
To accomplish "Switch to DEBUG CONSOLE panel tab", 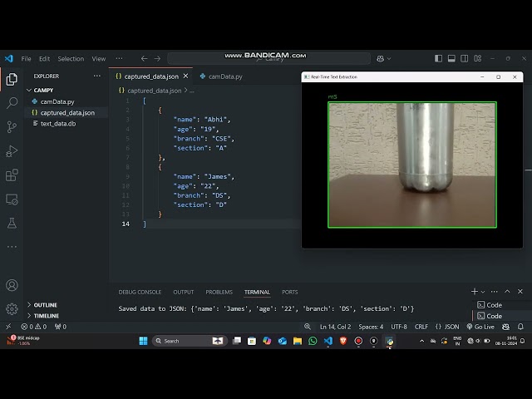I will coord(140,292).
